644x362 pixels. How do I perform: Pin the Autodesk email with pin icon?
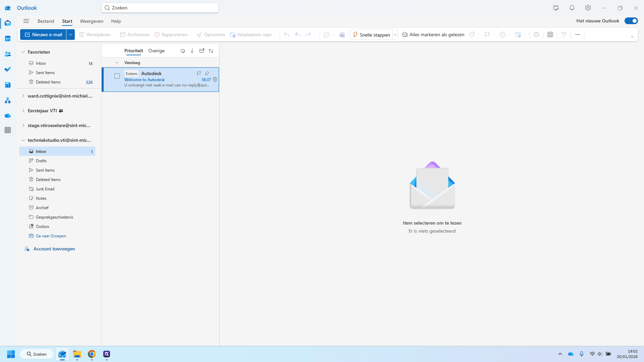click(207, 73)
